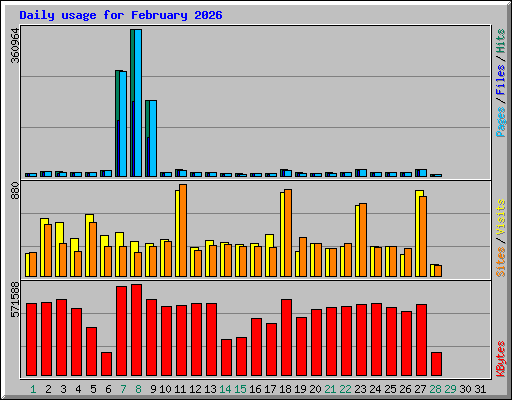Click the 880 axis value
The width and height of the screenshot is (512, 400).
click(15, 191)
